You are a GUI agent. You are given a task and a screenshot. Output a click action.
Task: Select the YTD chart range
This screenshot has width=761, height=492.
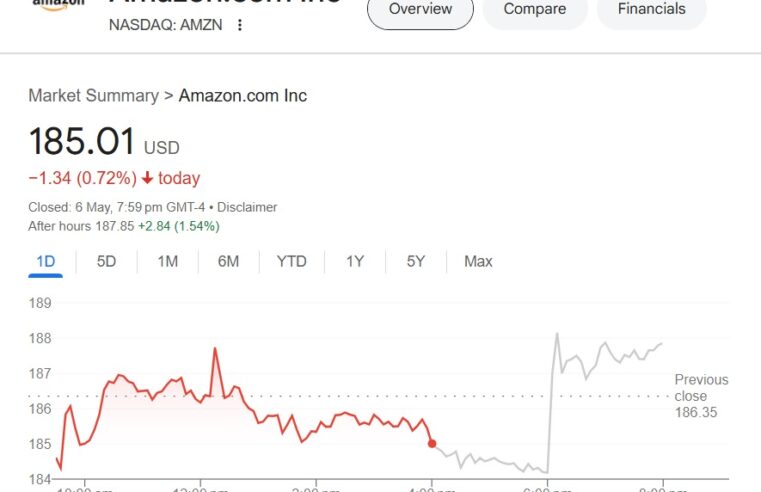[x=292, y=262]
